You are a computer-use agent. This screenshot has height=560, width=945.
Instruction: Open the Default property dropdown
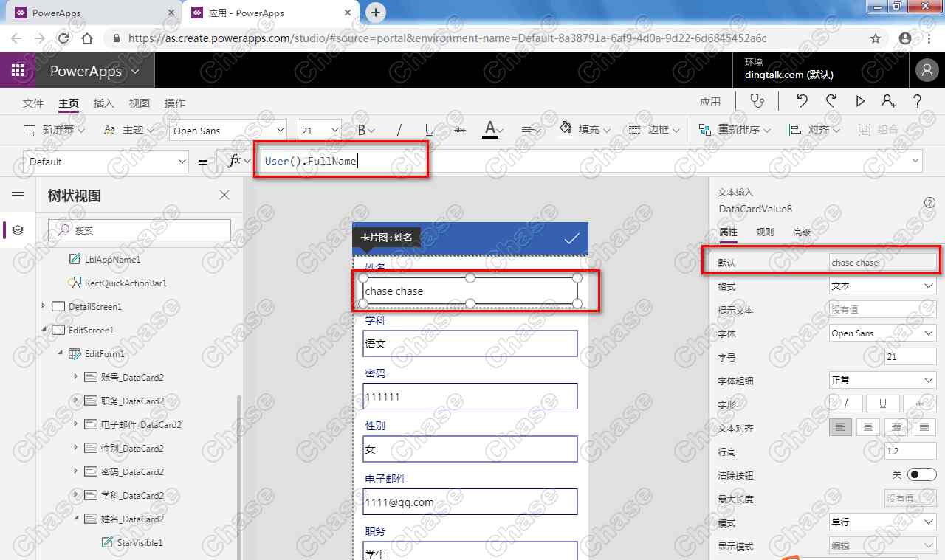182,161
